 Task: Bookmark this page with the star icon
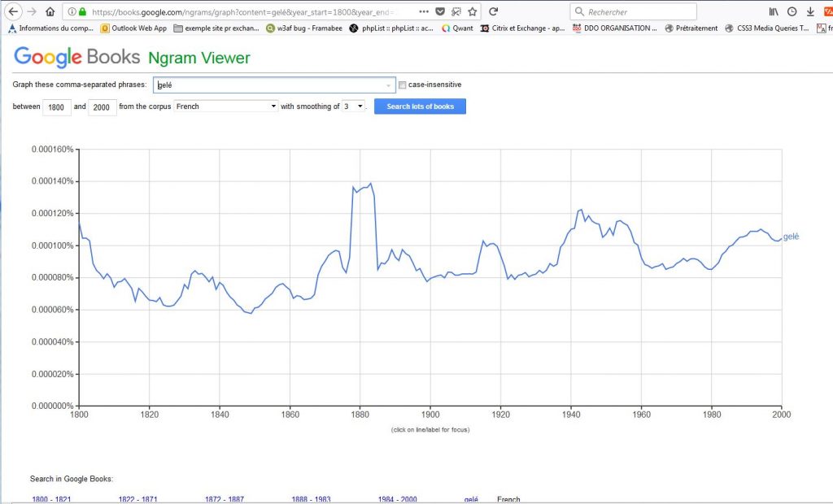(x=472, y=12)
